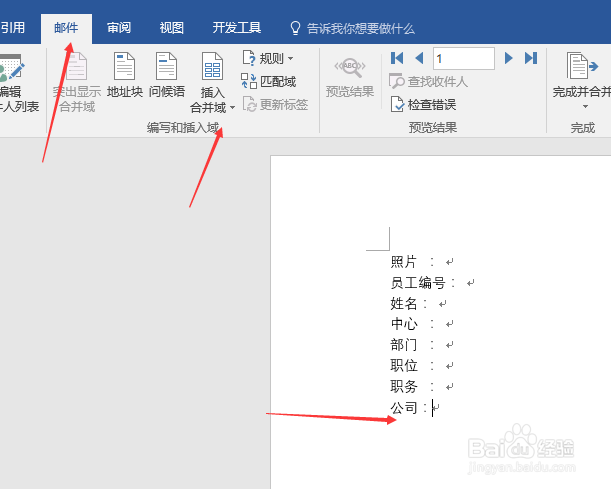
Task: Expand the 插入合并域 dropdown arrow
Action: 232,108
